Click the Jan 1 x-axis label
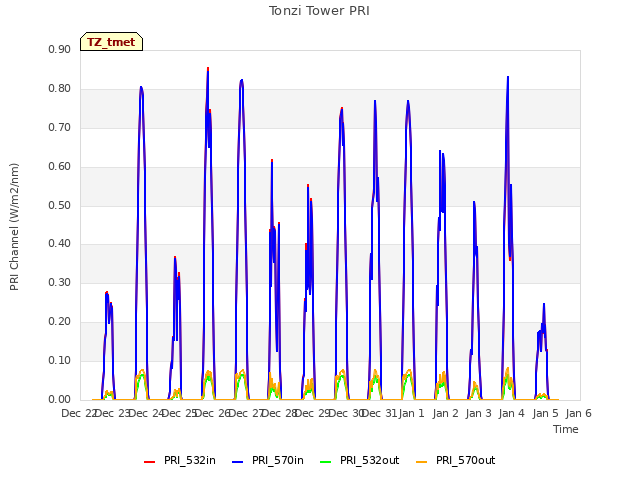This screenshot has width=640, height=480. pyautogui.click(x=412, y=413)
